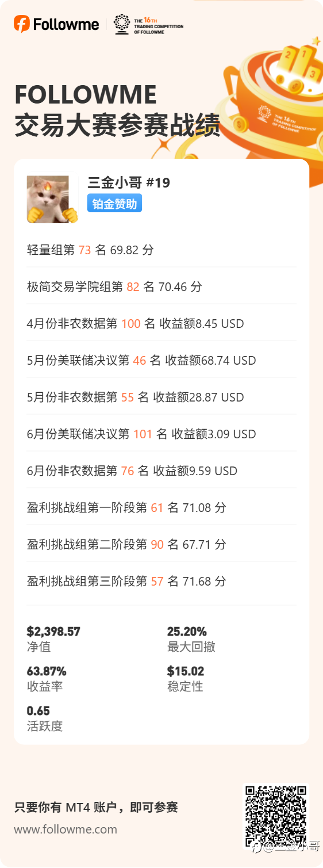This screenshot has height=868, width=323.
Task: Select 盈利挑战组第一阶段第 61 名 row
Action: click(x=161, y=507)
